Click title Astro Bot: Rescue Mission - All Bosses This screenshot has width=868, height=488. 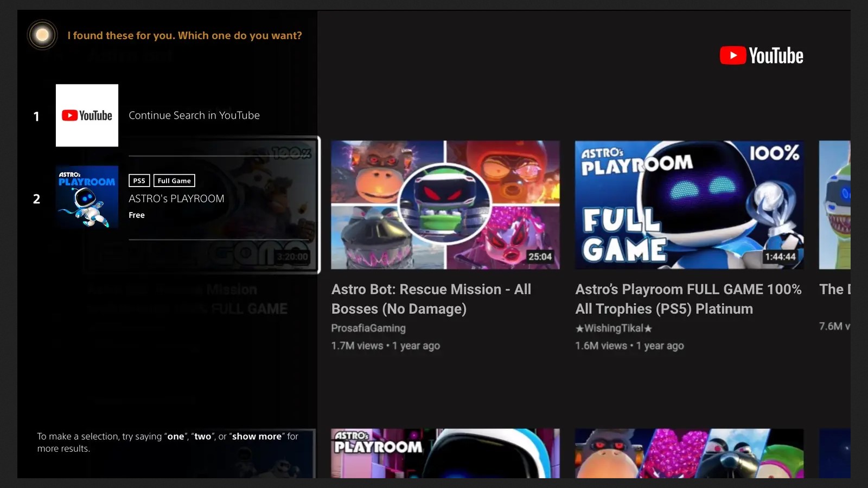pyautogui.click(x=431, y=299)
